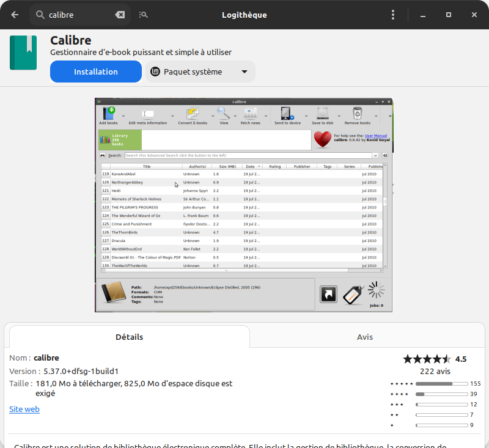
Task: Open the three-dot main menu
Action: 393,15
